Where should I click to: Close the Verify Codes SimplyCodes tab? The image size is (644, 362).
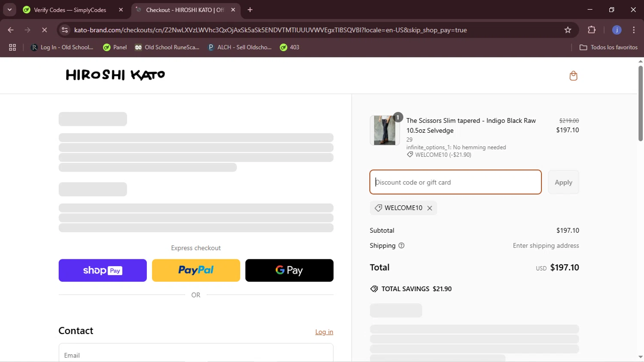pos(121,10)
